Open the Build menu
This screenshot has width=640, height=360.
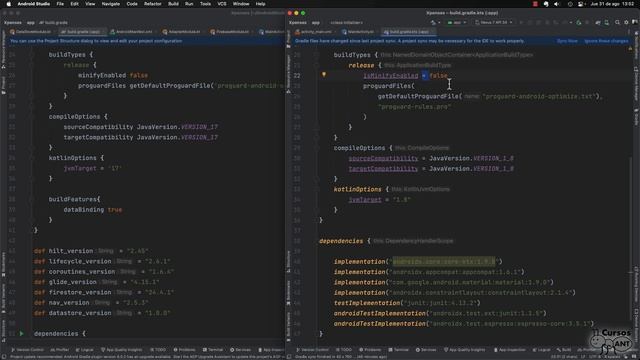tap(173, 4)
